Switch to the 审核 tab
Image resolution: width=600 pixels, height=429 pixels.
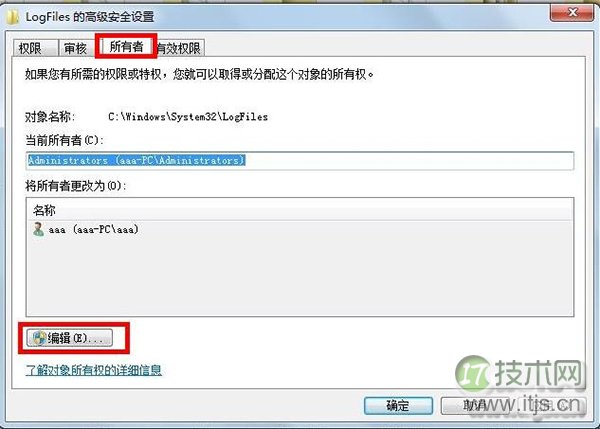tap(76, 48)
